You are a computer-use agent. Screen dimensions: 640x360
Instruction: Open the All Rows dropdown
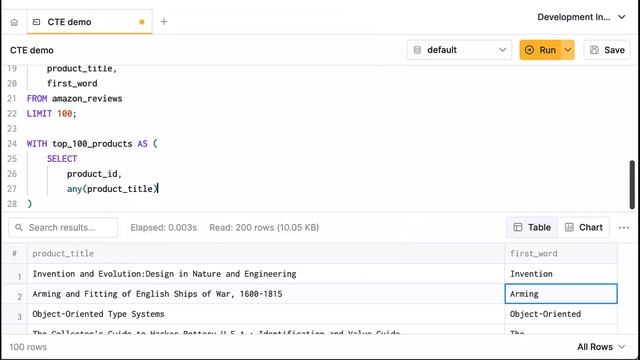tap(601, 347)
